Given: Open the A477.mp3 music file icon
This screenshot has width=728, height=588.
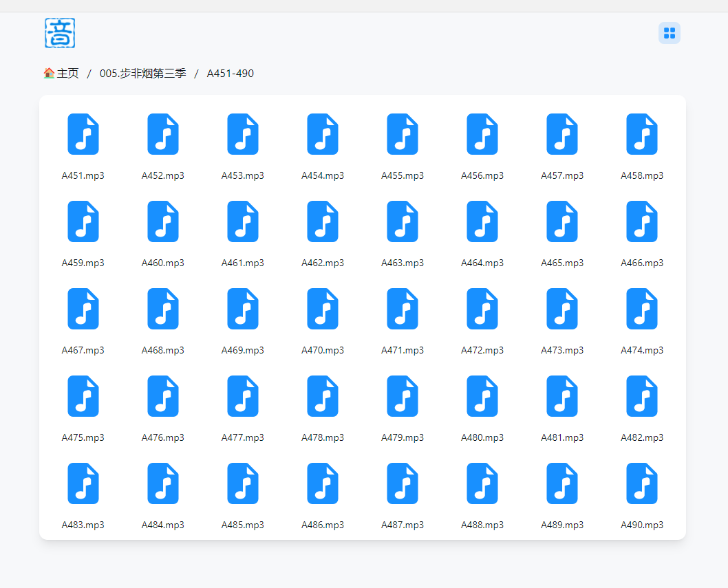Looking at the screenshot, I should coord(243,396).
